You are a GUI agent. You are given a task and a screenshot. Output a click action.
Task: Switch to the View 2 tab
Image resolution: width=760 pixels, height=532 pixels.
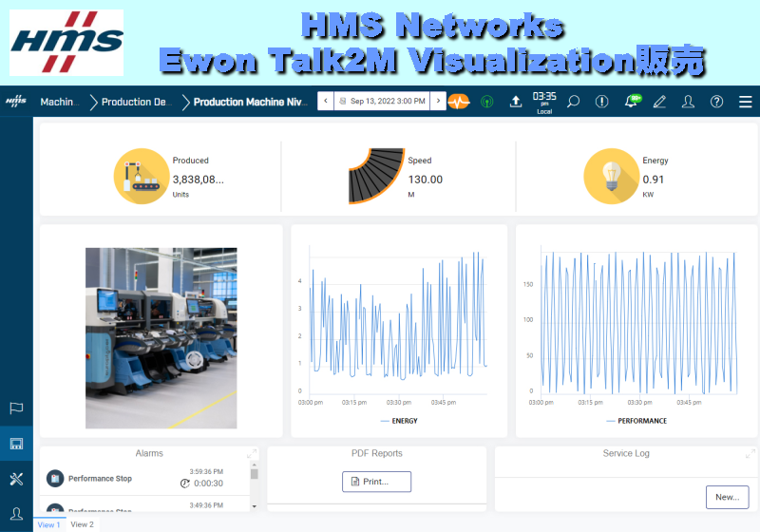[82, 524]
